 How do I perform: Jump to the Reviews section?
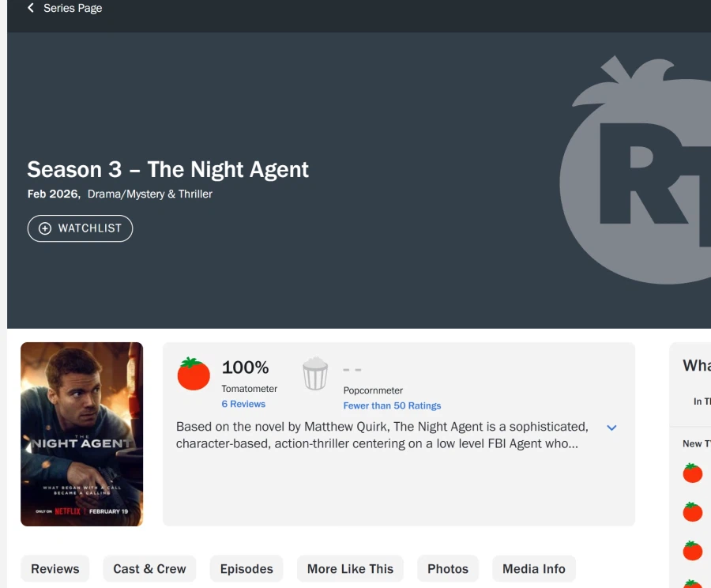pyautogui.click(x=55, y=569)
